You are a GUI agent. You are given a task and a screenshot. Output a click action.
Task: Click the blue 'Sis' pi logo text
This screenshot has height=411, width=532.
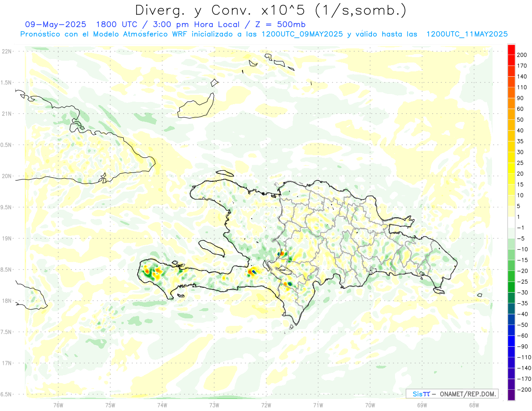point(421,394)
